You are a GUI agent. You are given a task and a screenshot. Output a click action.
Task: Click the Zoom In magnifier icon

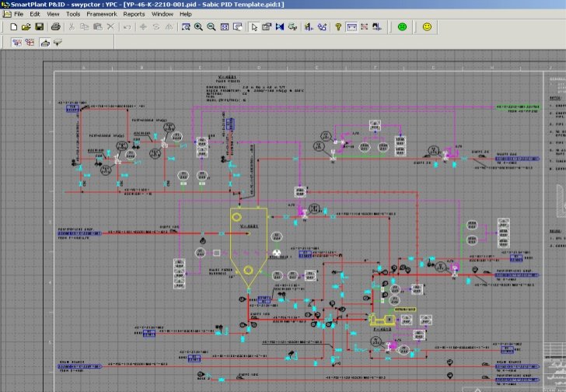[198, 26]
